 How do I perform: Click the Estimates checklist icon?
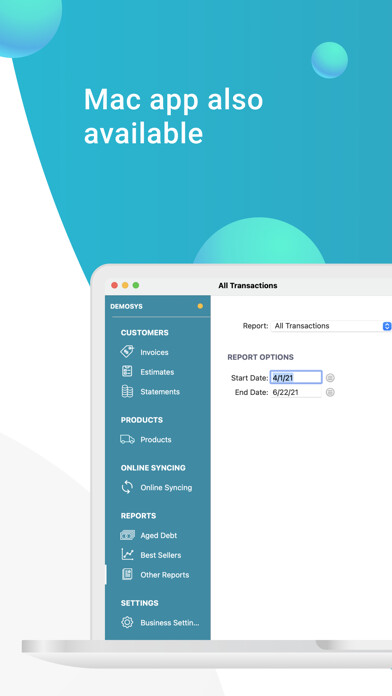click(x=127, y=372)
